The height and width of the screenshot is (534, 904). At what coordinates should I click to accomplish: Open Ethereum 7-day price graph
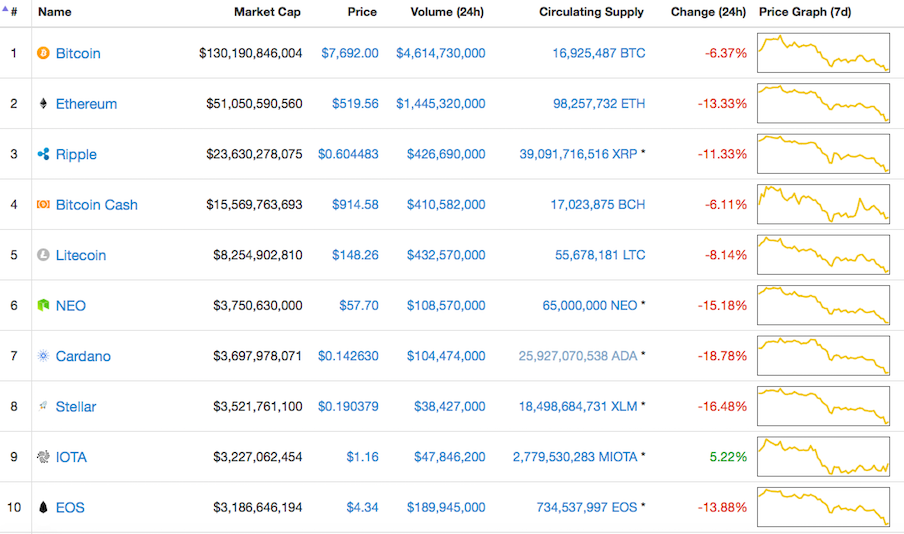823,103
